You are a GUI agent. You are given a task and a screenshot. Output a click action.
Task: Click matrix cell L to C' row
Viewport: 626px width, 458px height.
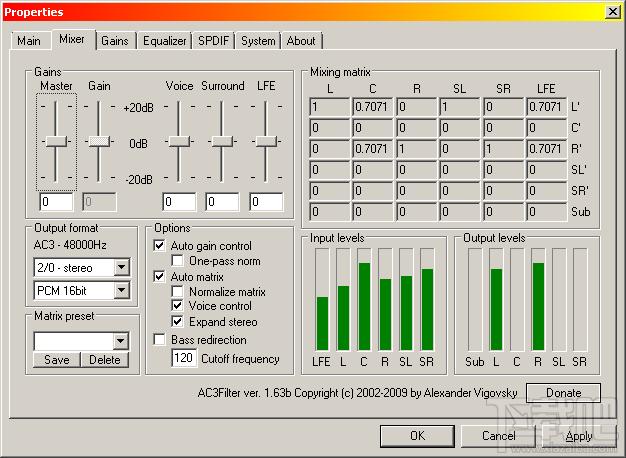(x=329, y=128)
